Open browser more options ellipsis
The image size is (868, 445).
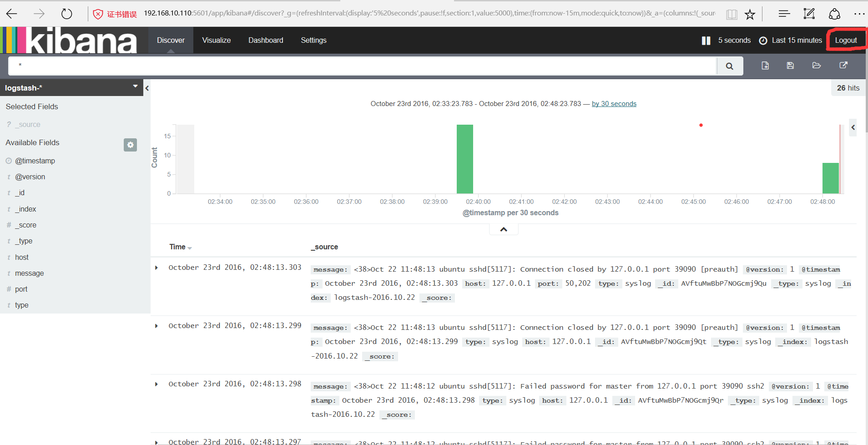coord(859,14)
